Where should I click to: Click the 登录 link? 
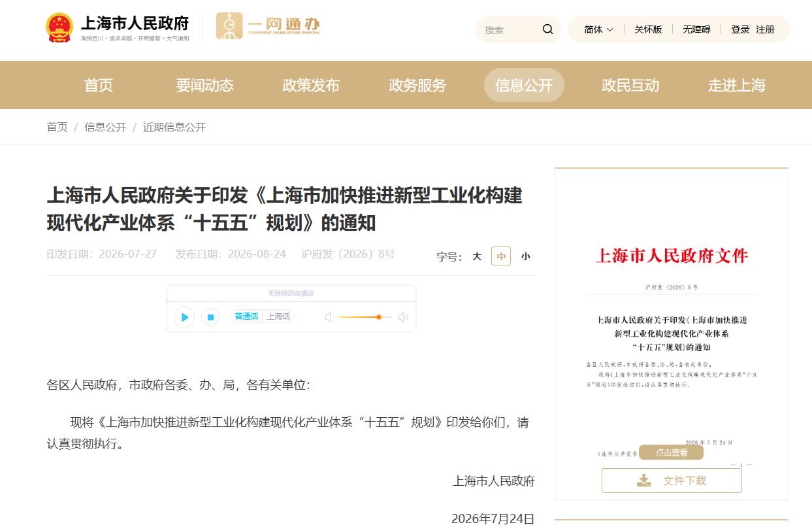(x=740, y=29)
